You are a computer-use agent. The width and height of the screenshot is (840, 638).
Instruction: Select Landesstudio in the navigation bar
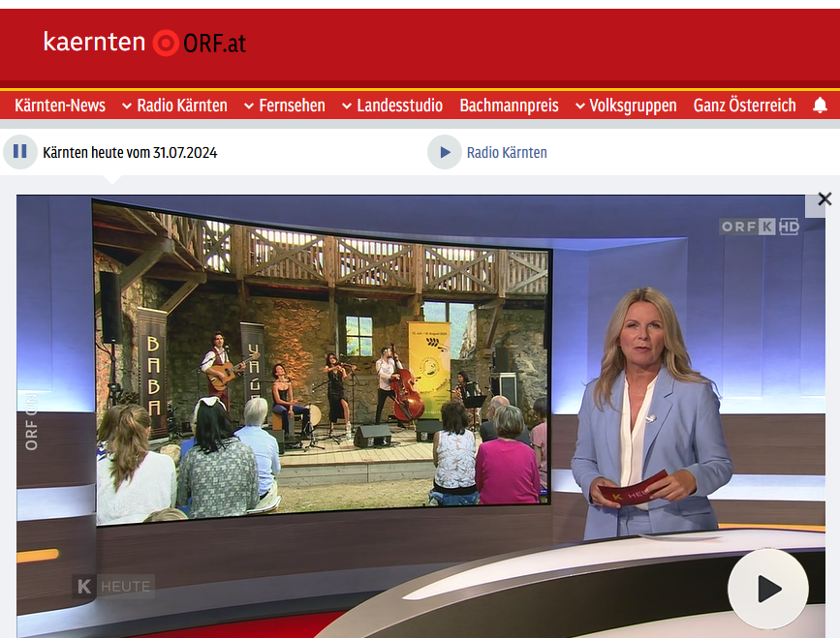tap(399, 105)
